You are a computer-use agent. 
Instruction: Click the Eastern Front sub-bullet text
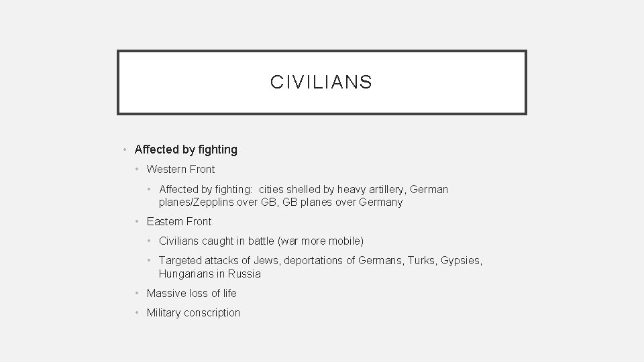click(x=178, y=221)
